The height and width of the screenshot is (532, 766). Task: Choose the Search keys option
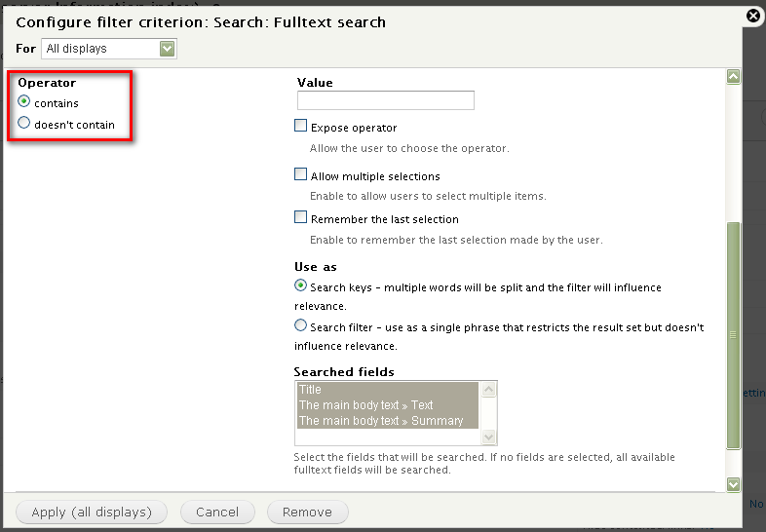point(301,286)
